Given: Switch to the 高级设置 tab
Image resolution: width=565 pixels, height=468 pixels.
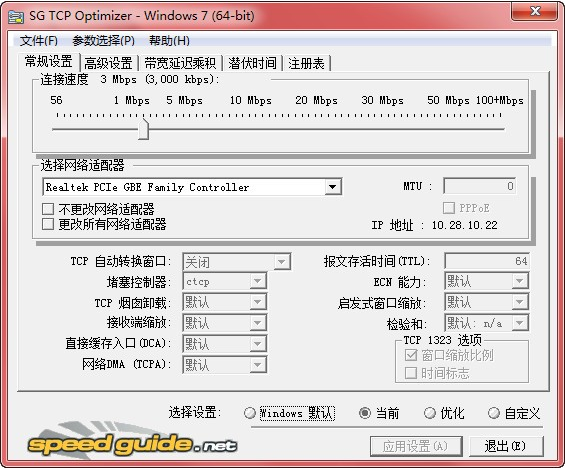Looking at the screenshot, I should [x=108, y=63].
